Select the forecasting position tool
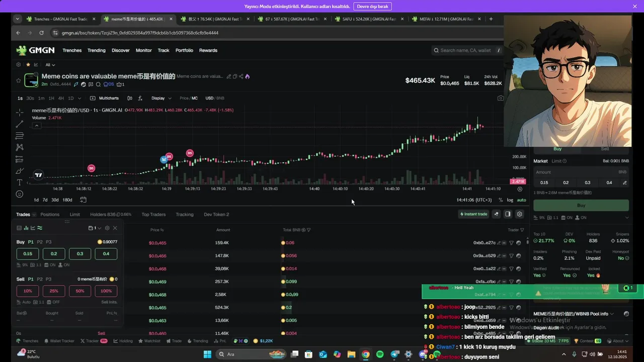The width and height of the screenshot is (644, 362). click(19, 159)
